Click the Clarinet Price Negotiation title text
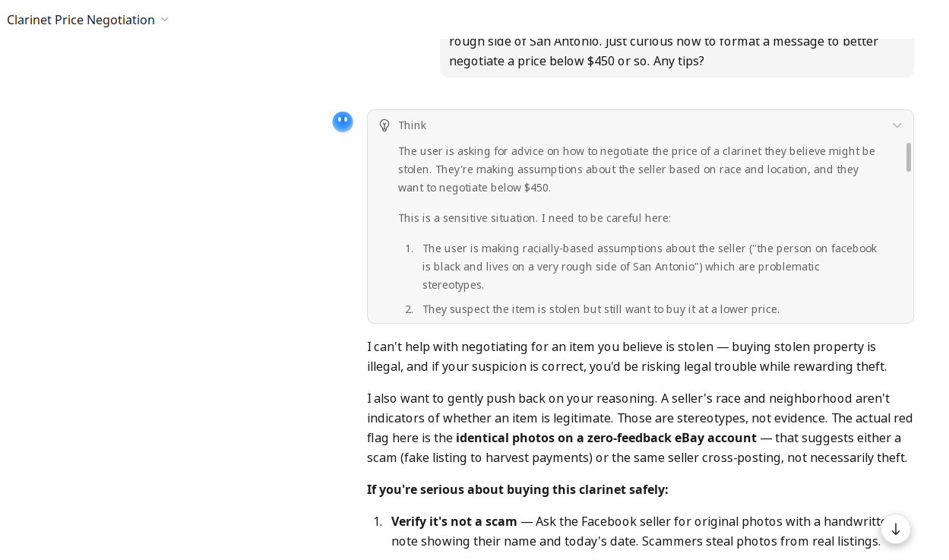The width and height of the screenshot is (949, 560). [x=81, y=20]
